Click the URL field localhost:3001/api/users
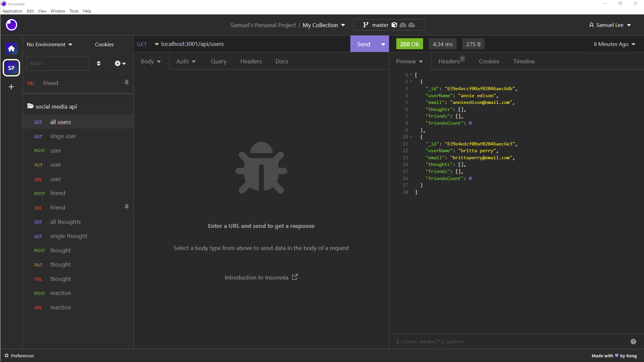 [x=255, y=44]
